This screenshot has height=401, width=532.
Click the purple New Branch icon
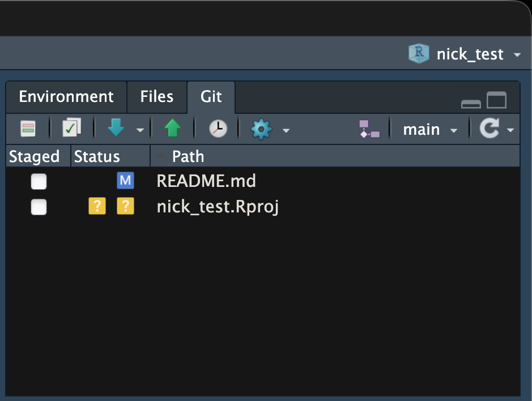pyautogui.click(x=369, y=129)
